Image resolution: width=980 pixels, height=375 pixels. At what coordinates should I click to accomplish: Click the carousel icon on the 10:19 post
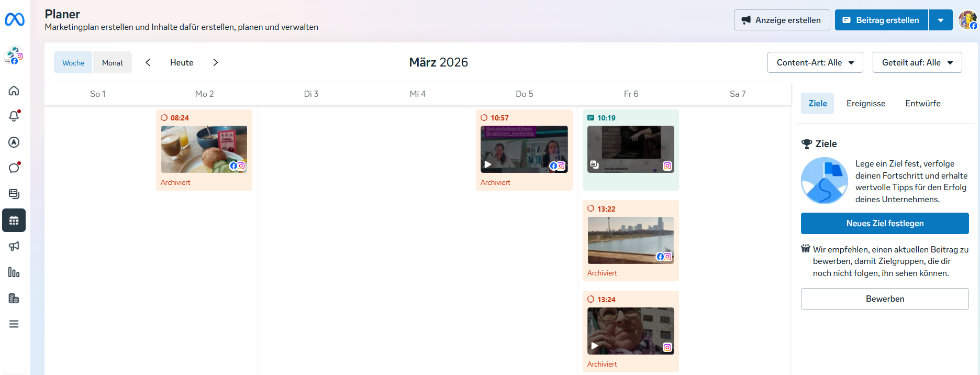click(x=595, y=164)
